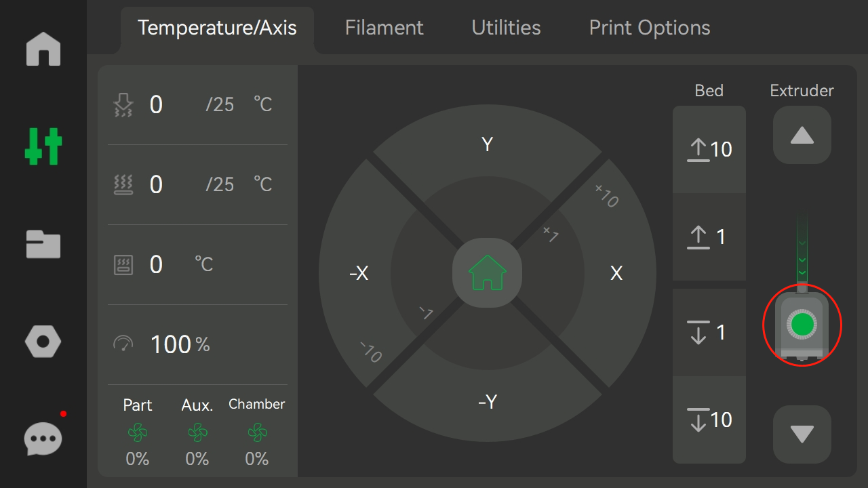The height and width of the screenshot is (488, 868).
Task: Tap the heatbed temperature icon
Action: point(123,184)
